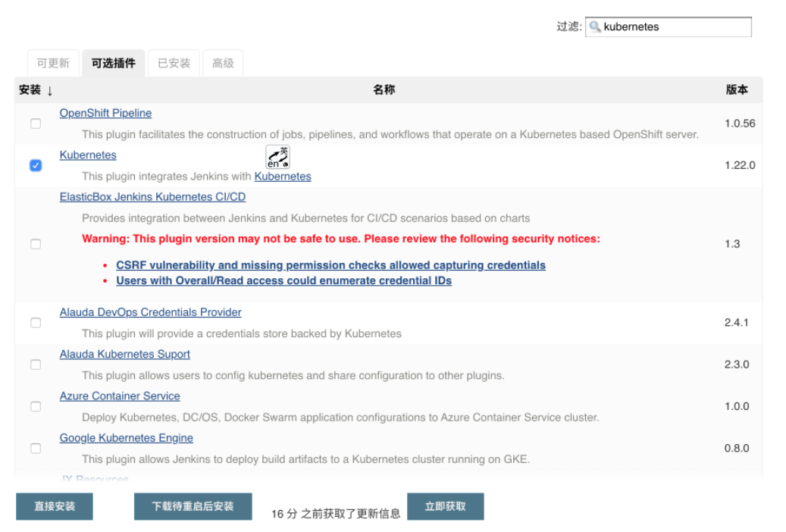Open the 已安装 tab

click(174, 63)
